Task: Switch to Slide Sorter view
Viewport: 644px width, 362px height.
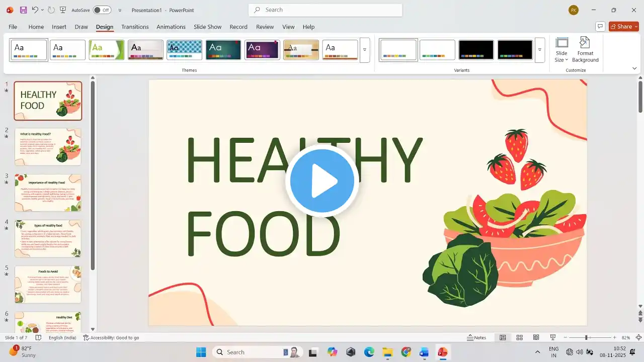Action: (519, 337)
